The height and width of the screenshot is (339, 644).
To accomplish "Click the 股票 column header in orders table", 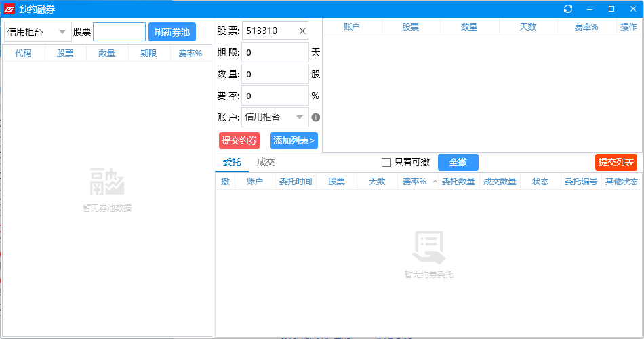I will tap(336, 182).
